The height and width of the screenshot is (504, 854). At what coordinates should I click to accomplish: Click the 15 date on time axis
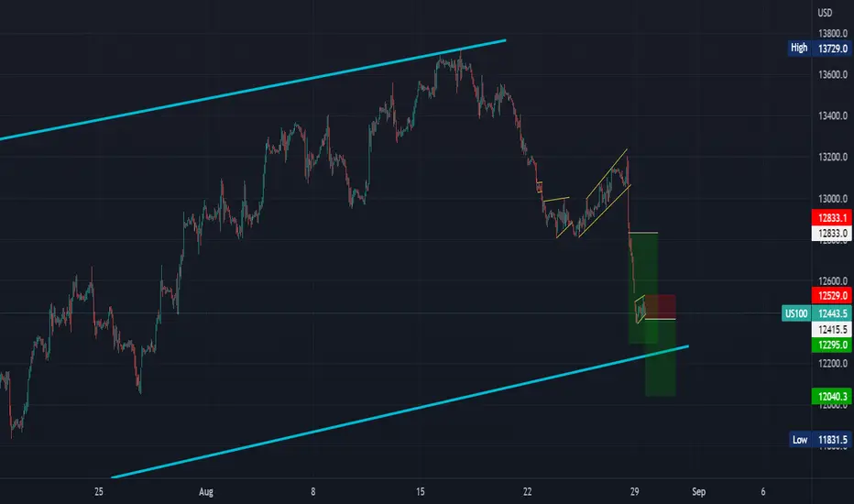(x=420, y=491)
